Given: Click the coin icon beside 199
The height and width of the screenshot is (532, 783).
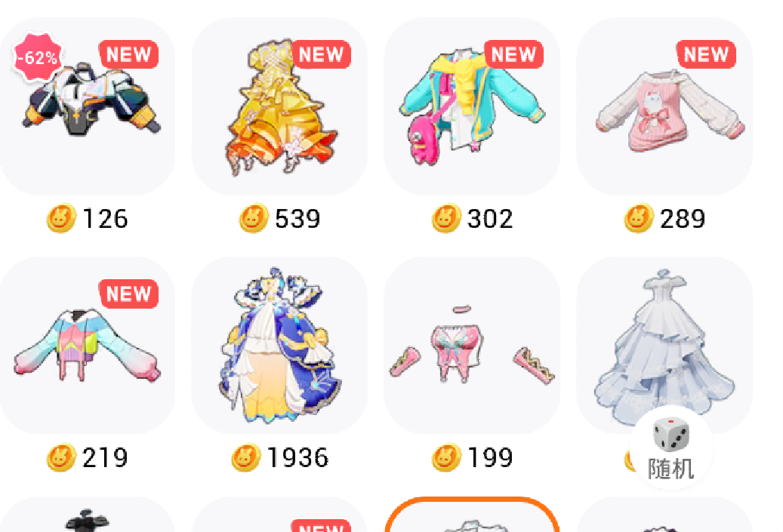Looking at the screenshot, I should 446,457.
